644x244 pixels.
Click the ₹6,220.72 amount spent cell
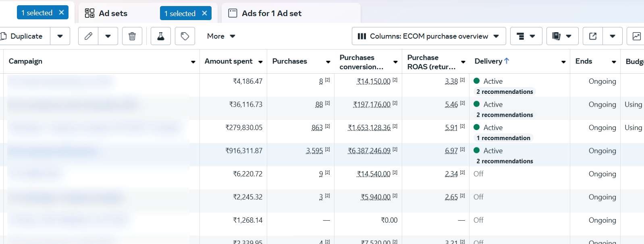[247, 174]
